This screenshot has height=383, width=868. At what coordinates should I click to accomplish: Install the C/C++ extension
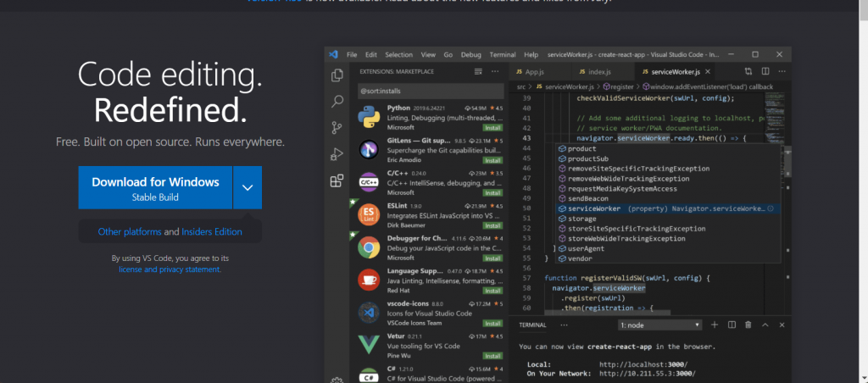(492, 192)
